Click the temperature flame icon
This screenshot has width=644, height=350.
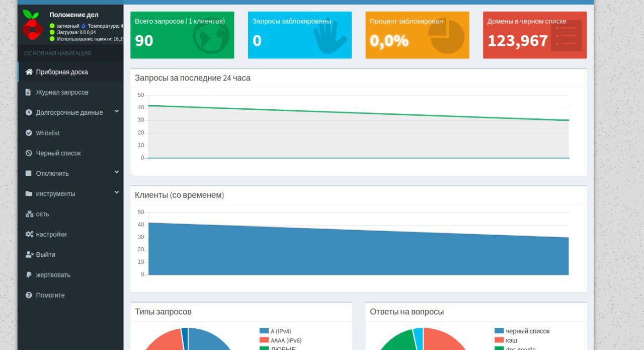point(84,26)
